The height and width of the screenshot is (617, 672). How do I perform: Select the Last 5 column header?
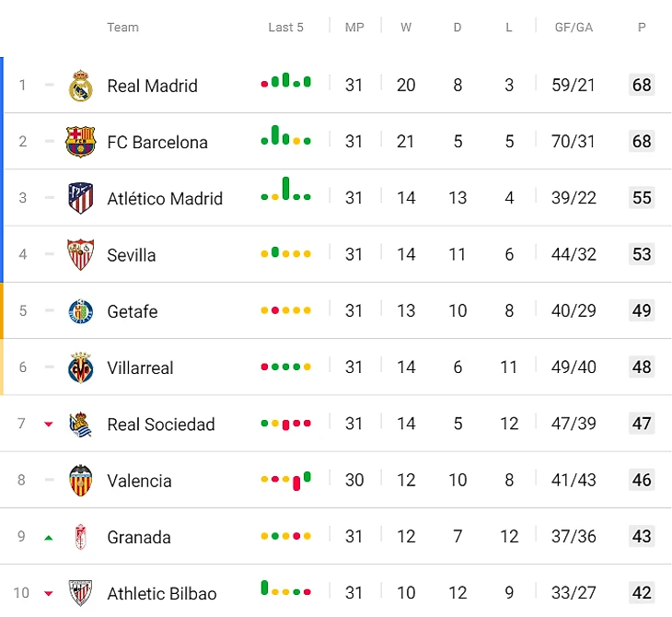coord(286,28)
